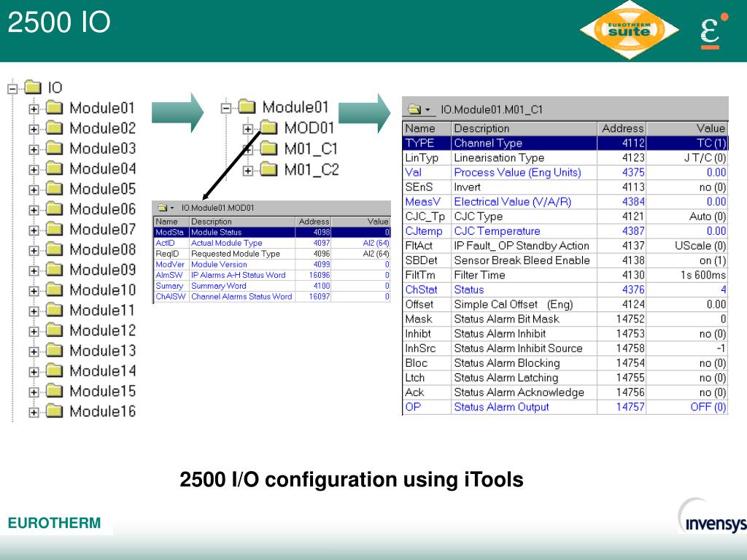Select the CJC_Tp CJC Type row
The width and height of the screenshot is (747, 560).
click(x=565, y=217)
